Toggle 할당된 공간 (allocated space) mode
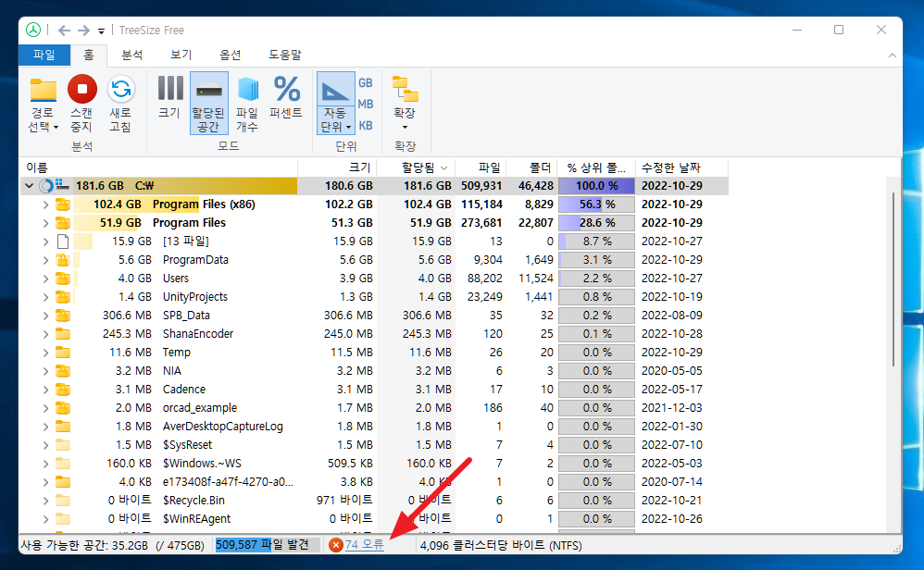Image resolution: width=924 pixels, height=570 pixels. click(208, 104)
